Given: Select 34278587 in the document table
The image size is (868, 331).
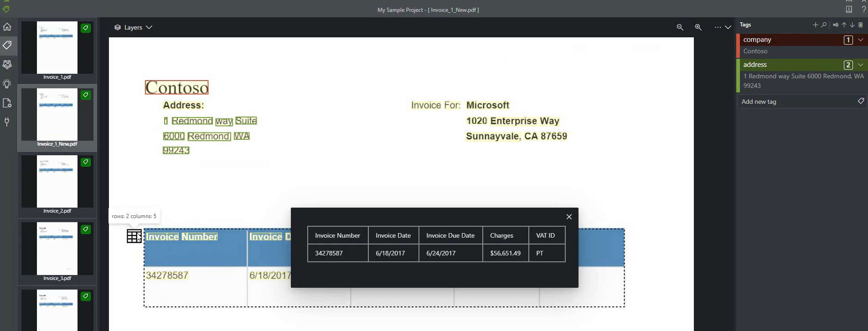Looking at the screenshot, I should (x=167, y=275).
